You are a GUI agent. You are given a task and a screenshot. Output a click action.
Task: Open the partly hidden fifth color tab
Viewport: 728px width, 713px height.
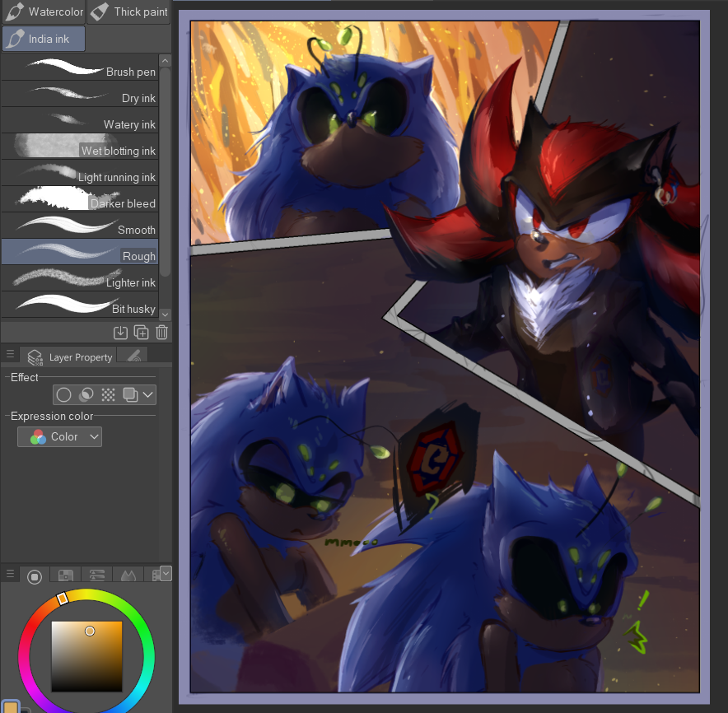click(x=156, y=576)
